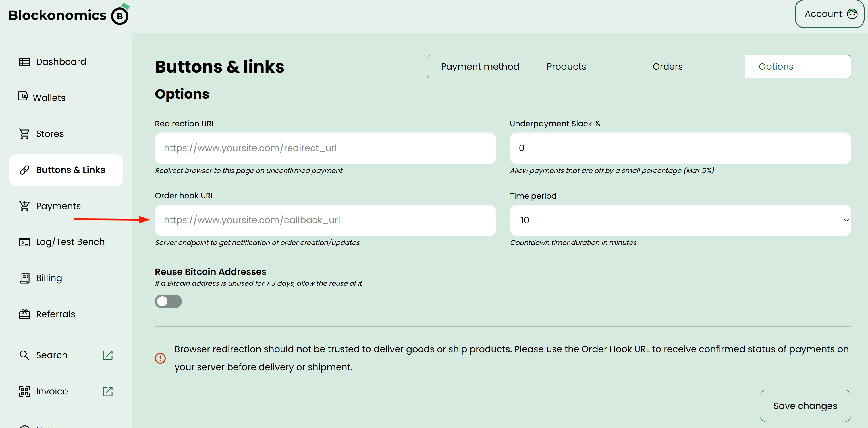Switch to the Payment method tab

[x=480, y=67]
